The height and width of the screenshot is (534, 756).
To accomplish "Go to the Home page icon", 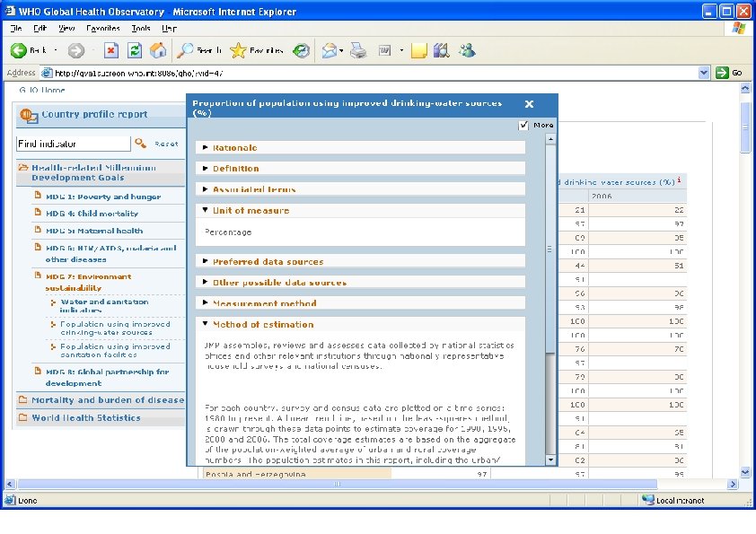I will click(x=158, y=50).
